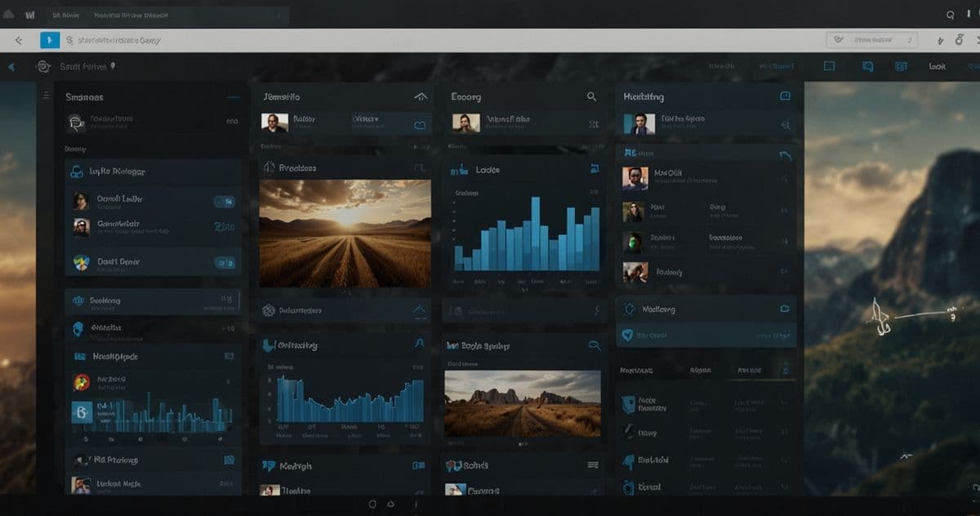Click the blue icon in the bar chart header

[594, 170]
